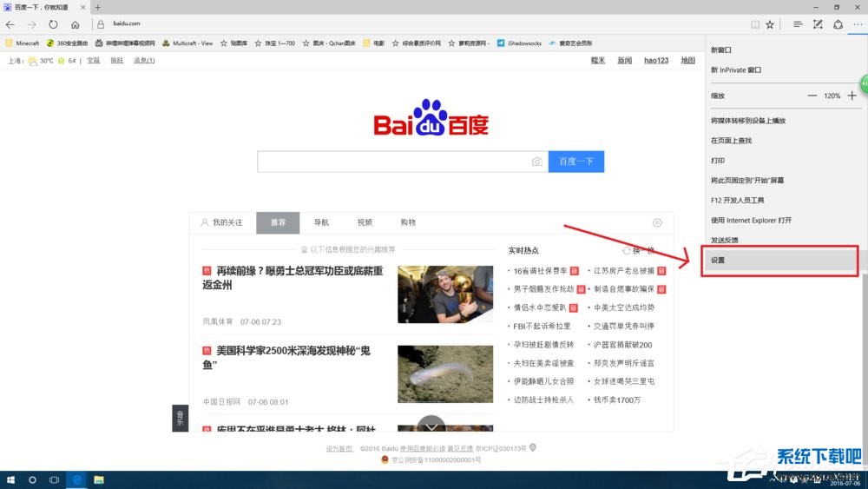Decrease zoom with minus button
Screen dimensions: 868x489
click(x=812, y=96)
